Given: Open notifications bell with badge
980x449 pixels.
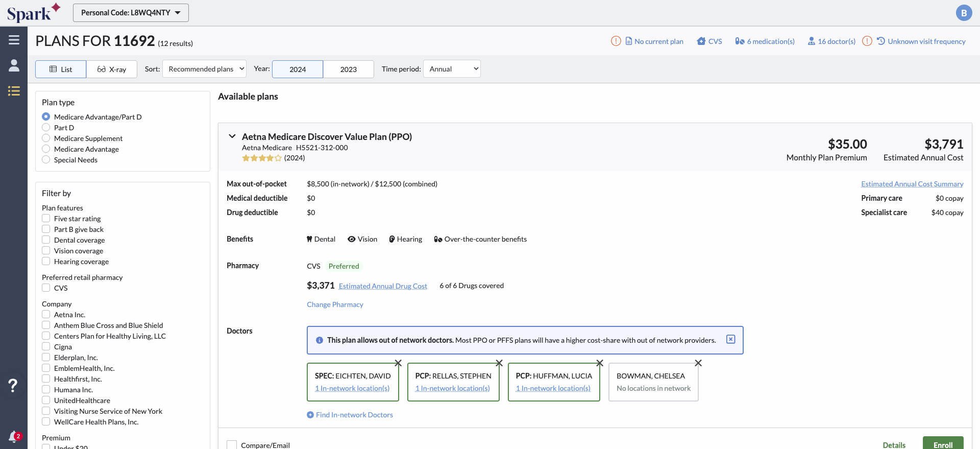Looking at the screenshot, I should click(x=14, y=437).
